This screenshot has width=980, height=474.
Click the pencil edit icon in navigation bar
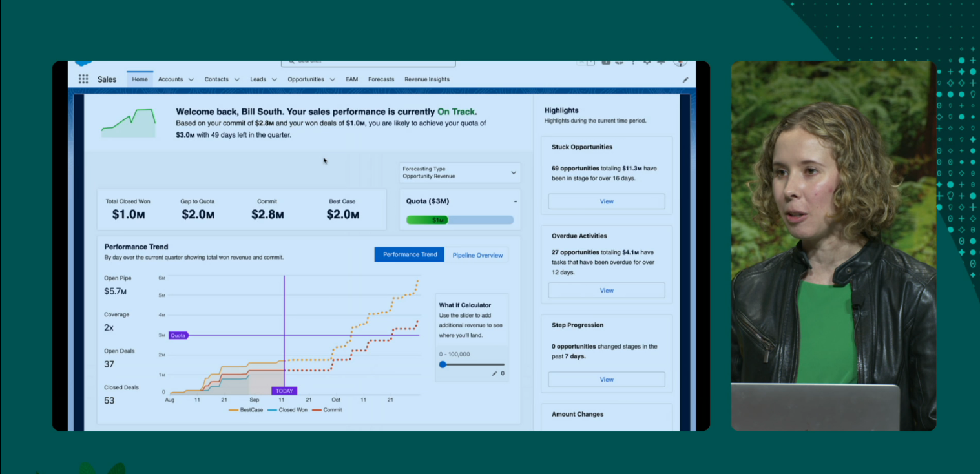(x=685, y=80)
